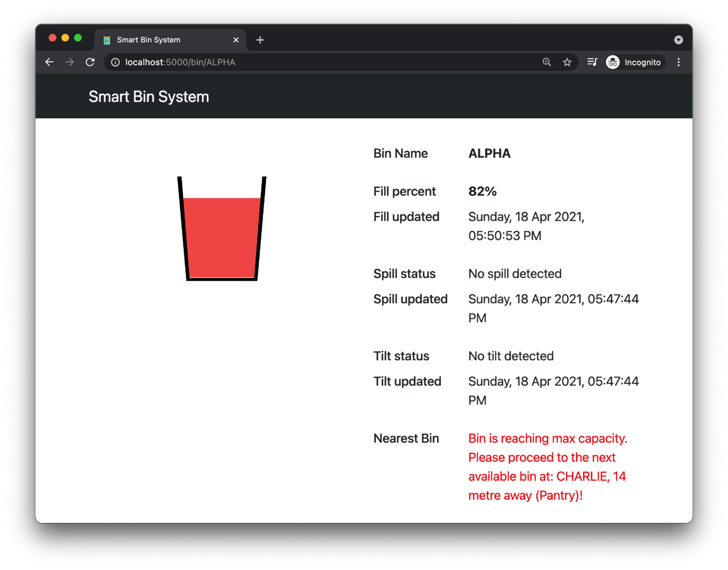
Task: Open a new tab with plus button
Action: [260, 40]
